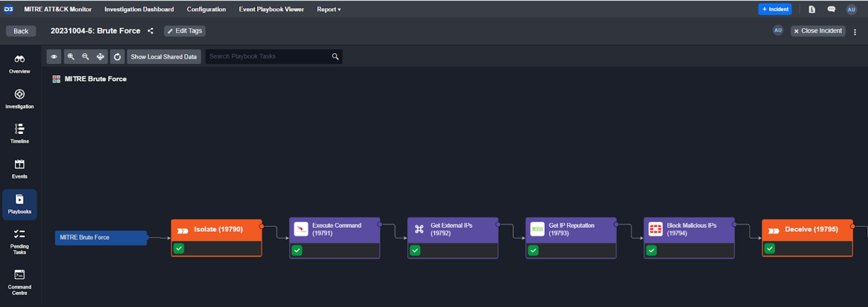The image size is (868, 307).
Task: Click the Search Playbook Tasks input field
Action: (x=268, y=57)
